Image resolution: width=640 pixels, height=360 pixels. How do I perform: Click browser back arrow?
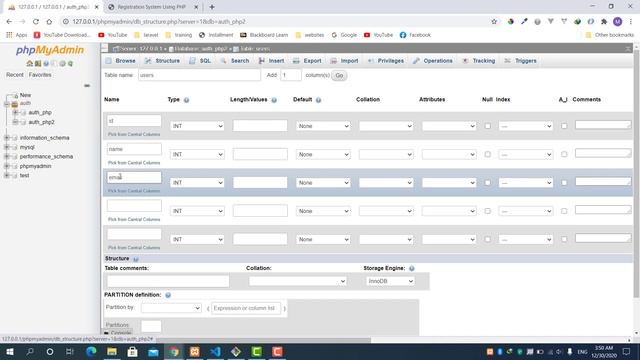[x=9, y=22]
